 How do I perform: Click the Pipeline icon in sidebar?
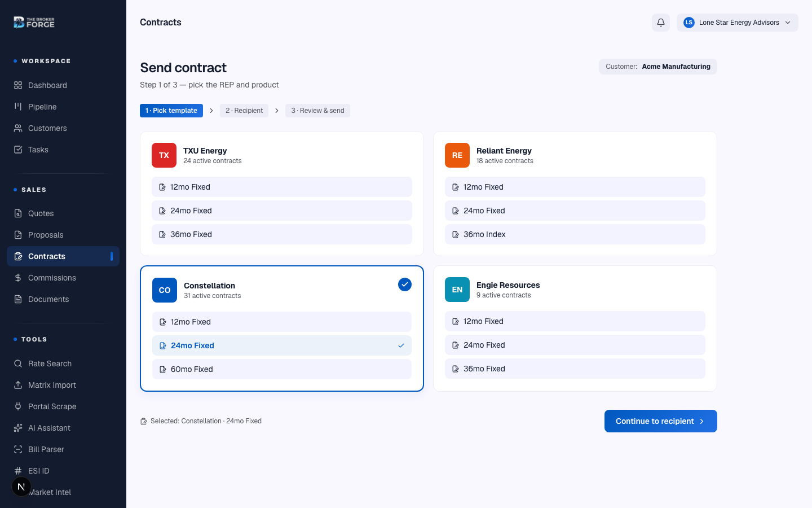(x=18, y=107)
